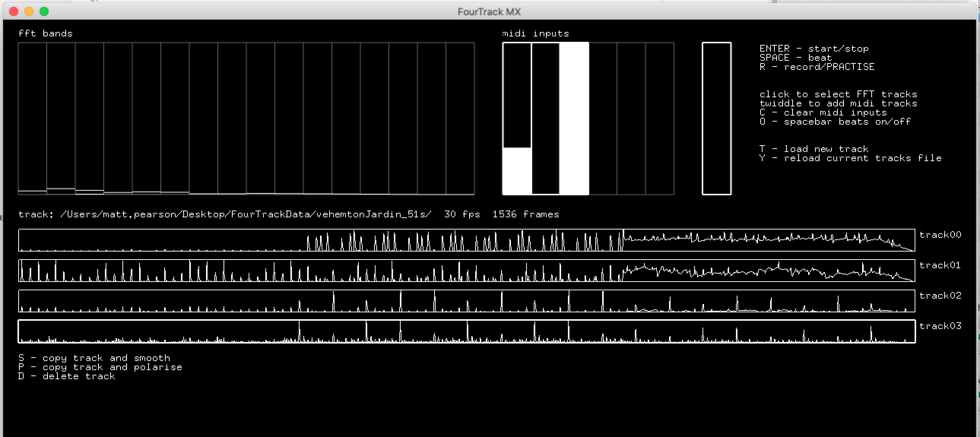Select the track02 waveform lane
The width and height of the screenshot is (980, 437).
point(466,301)
